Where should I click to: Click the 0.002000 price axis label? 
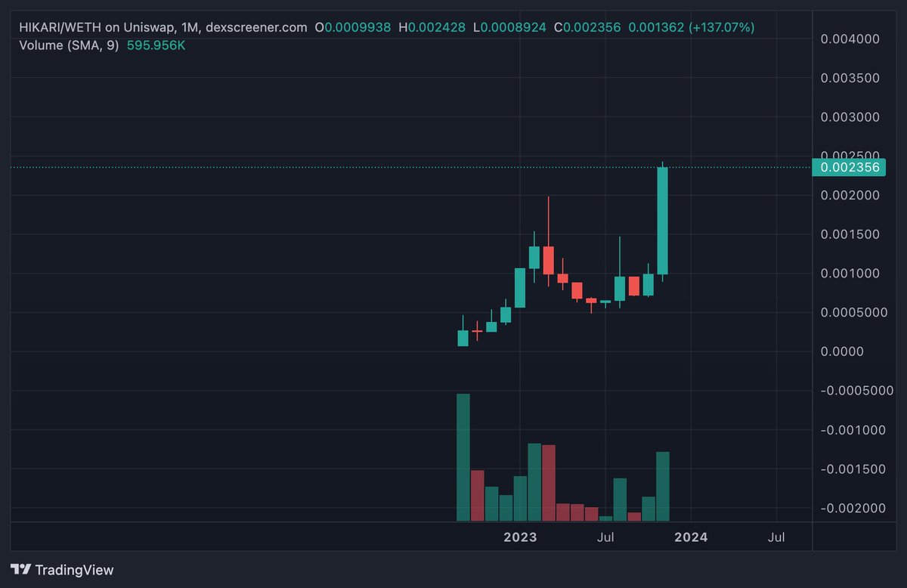coord(850,195)
